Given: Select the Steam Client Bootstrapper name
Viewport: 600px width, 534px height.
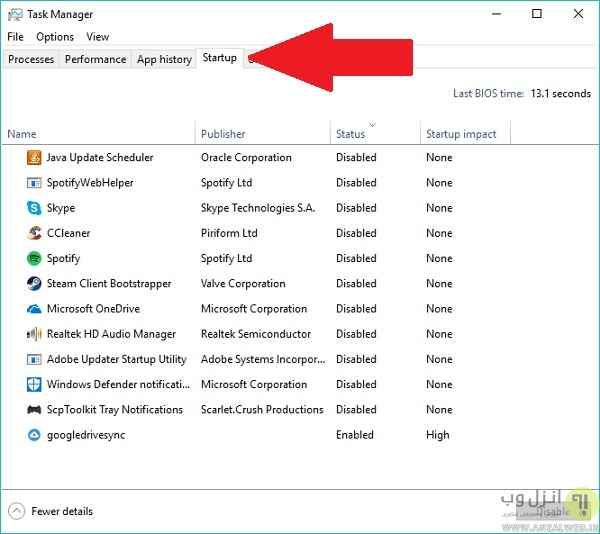Looking at the screenshot, I should (x=109, y=284).
